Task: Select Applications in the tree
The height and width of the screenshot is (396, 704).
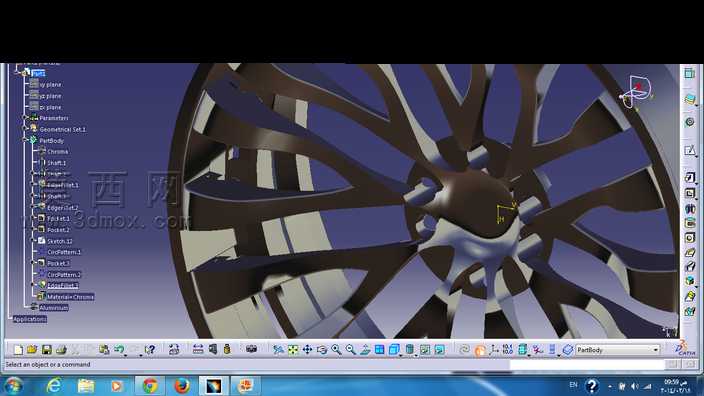Action: [30, 319]
